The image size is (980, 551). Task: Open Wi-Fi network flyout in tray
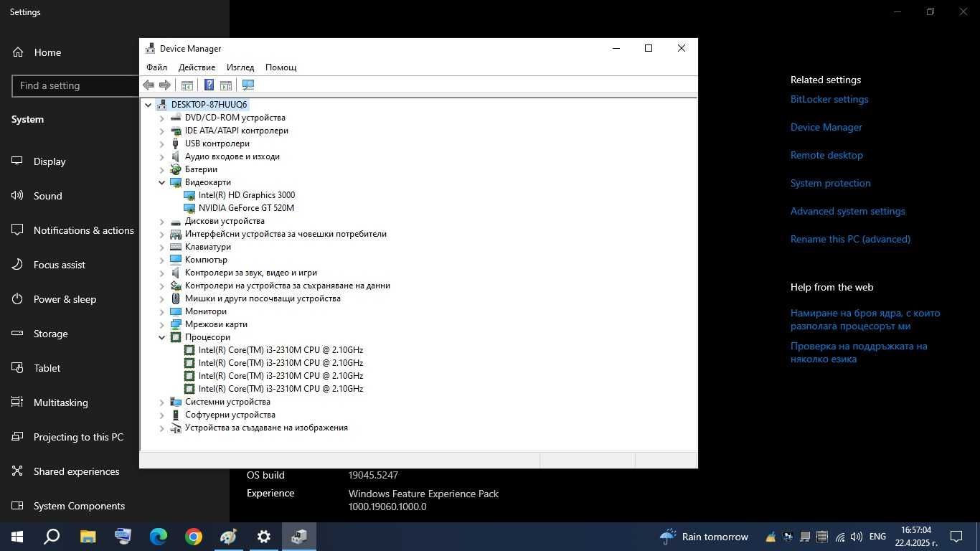pyautogui.click(x=839, y=537)
